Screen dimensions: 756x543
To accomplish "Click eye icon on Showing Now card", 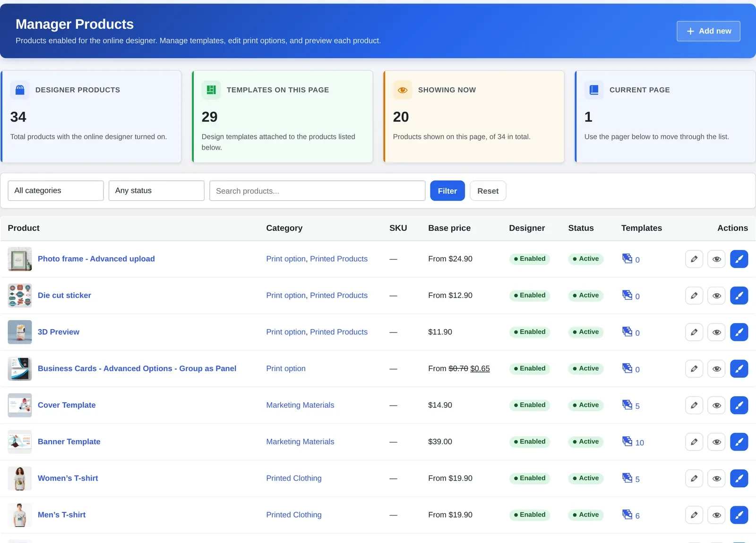I will [x=403, y=90].
